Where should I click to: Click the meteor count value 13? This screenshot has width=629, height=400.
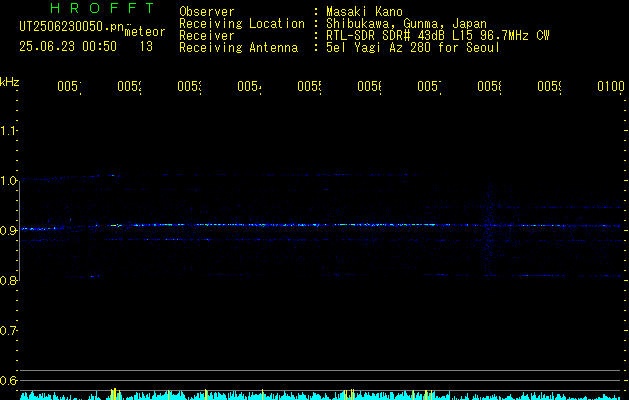click(x=146, y=47)
